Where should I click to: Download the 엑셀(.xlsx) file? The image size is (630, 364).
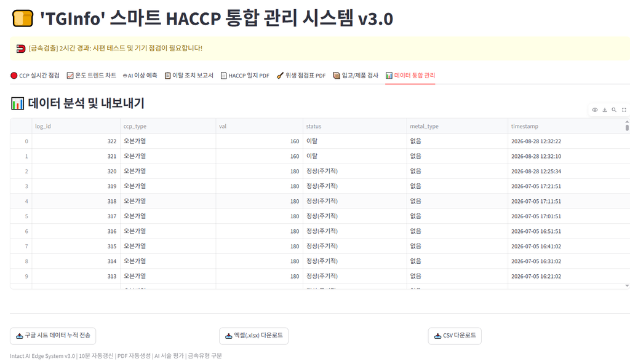(x=254, y=336)
